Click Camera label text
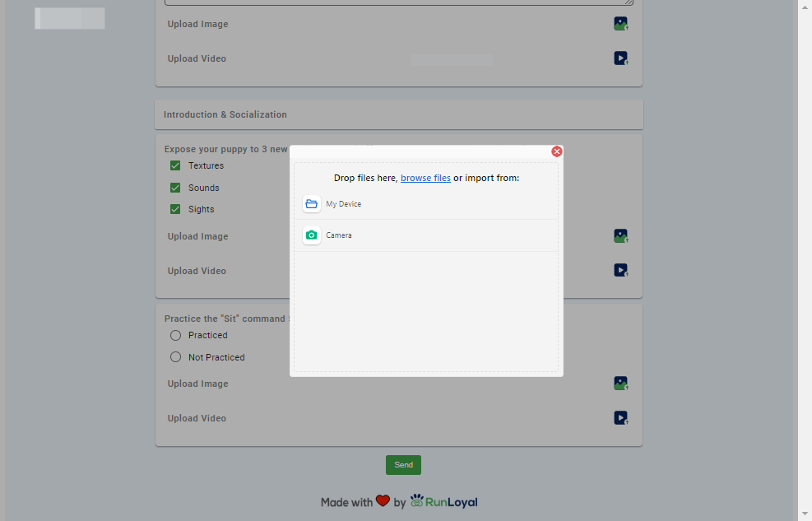 click(x=339, y=235)
